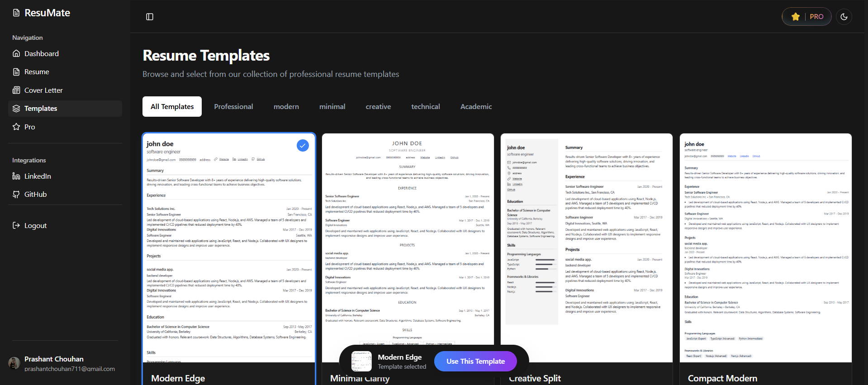Click the Logout arrow icon
The height and width of the screenshot is (385, 868).
16,225
